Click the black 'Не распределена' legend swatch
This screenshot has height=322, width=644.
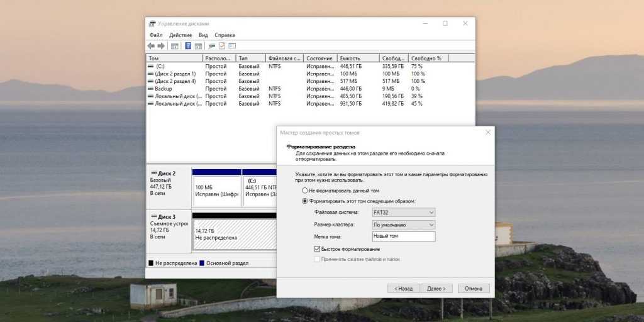click(x=151, y=263)
